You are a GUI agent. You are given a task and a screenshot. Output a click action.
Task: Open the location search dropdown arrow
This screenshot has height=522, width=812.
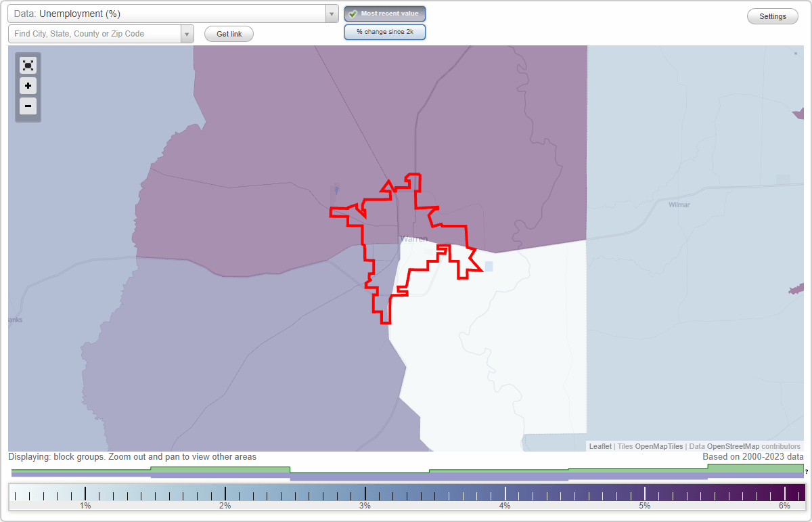point(187,34)
